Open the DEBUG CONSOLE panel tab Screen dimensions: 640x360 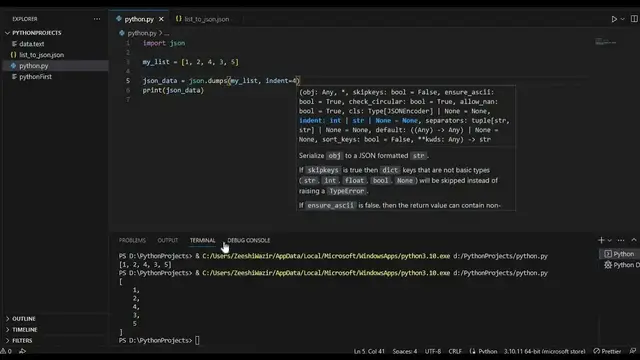(249, 240)
